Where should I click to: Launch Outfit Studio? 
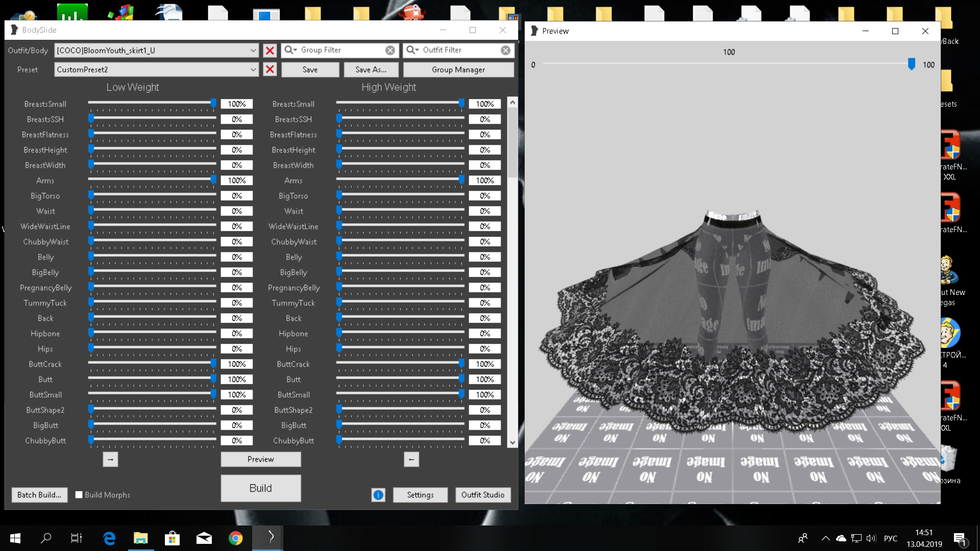click(482, 495)
